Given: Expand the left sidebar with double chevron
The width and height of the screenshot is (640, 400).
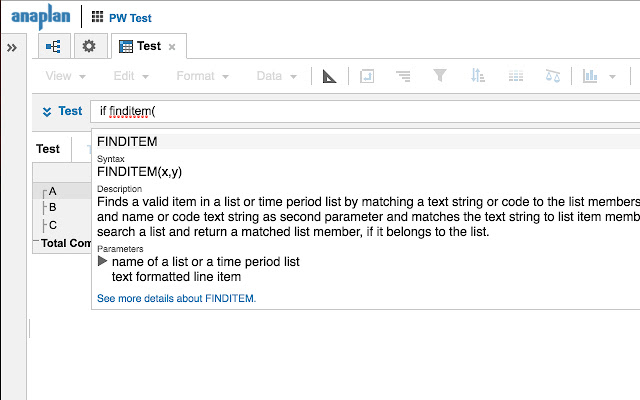Looking at the screenshot, I should [x=12, y=47].
